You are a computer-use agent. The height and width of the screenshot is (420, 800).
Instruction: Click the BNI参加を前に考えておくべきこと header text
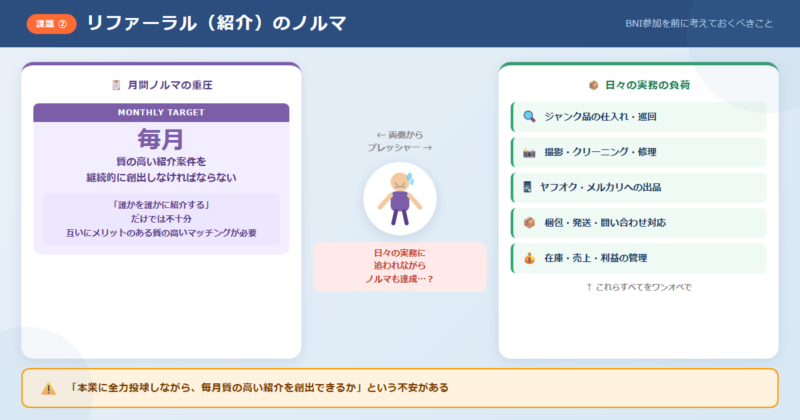(699, 23)
